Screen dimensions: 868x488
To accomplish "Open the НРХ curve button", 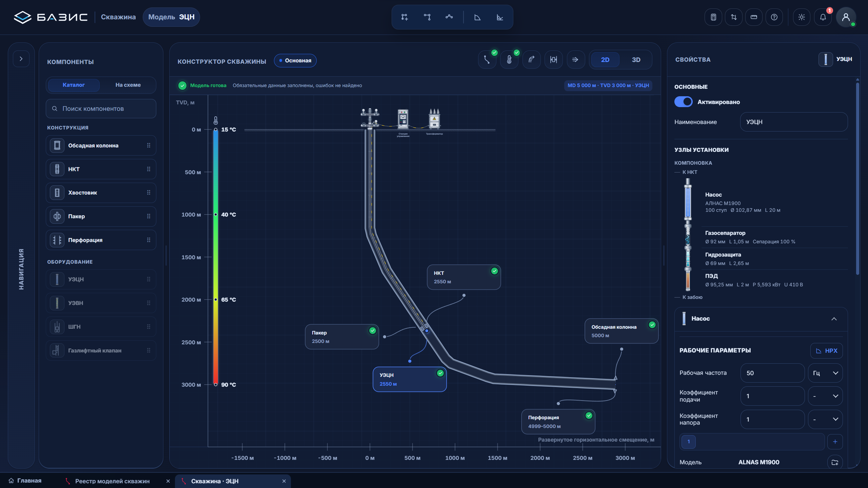I will pos(826,351).
